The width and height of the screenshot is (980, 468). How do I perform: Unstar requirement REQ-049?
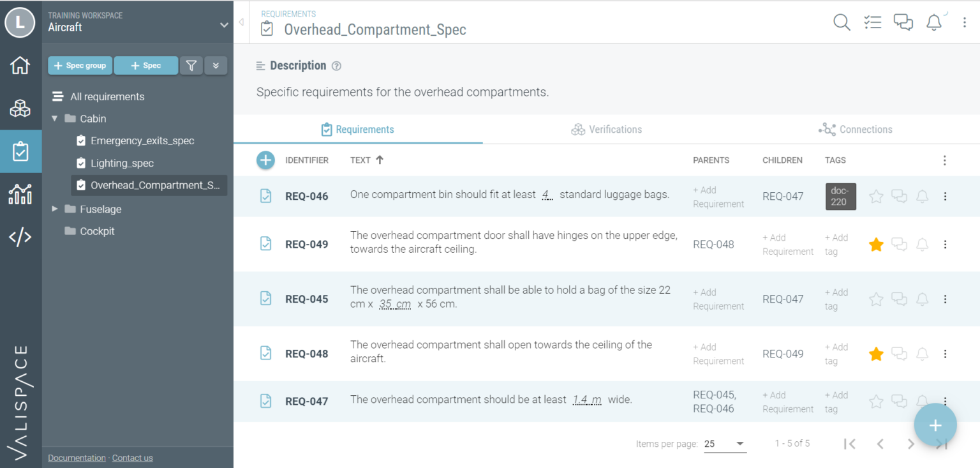coord(875,244)
